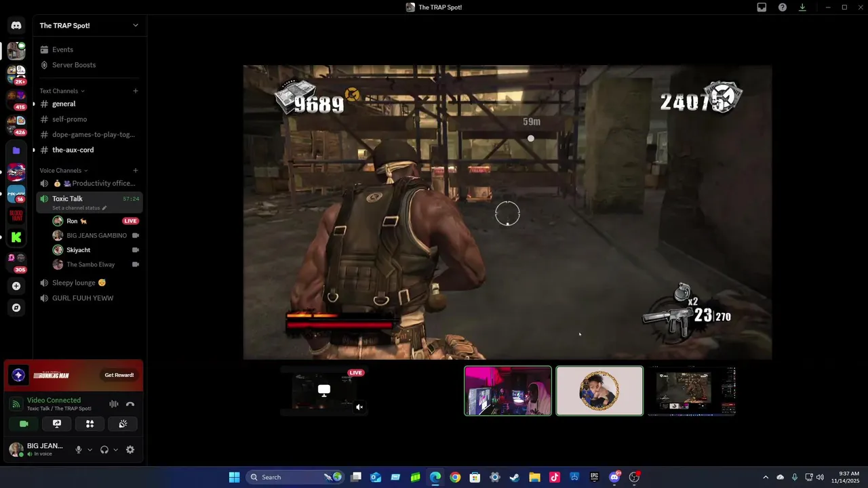
Task: Open Google Chrome from the taskbar
Action: pyautogui.click(x=455, y=477)
